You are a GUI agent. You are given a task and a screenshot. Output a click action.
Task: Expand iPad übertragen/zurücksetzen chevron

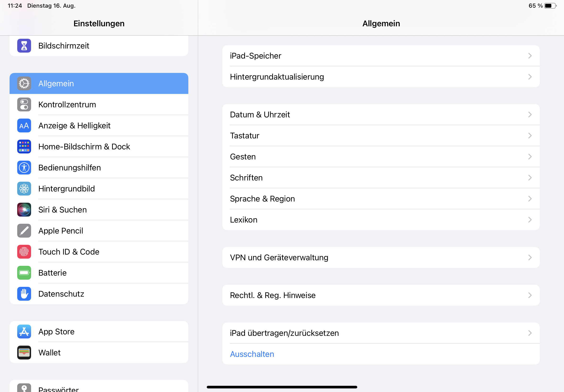pyautogui.click(x=530, y=333)
